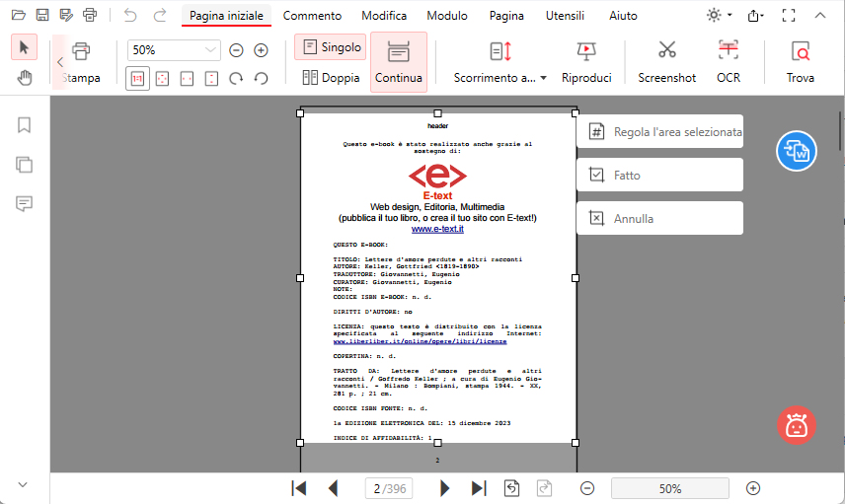Switch to Doppia page view
845x504 pixels.
pos(331,77)
